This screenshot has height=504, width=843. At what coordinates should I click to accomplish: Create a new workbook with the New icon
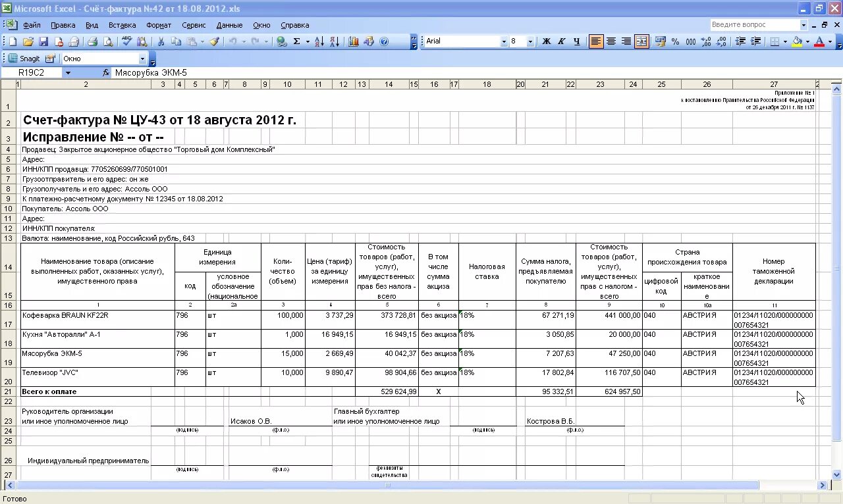click(13, 41)
